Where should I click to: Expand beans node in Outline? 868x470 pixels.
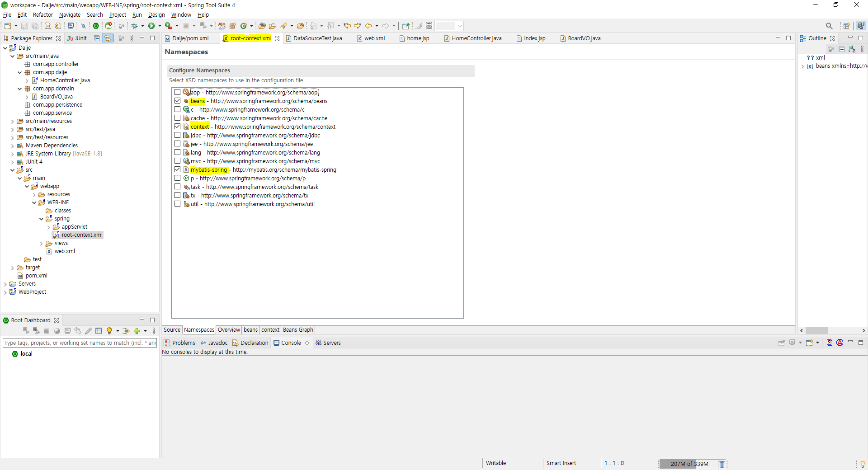[x=802, y=66]
